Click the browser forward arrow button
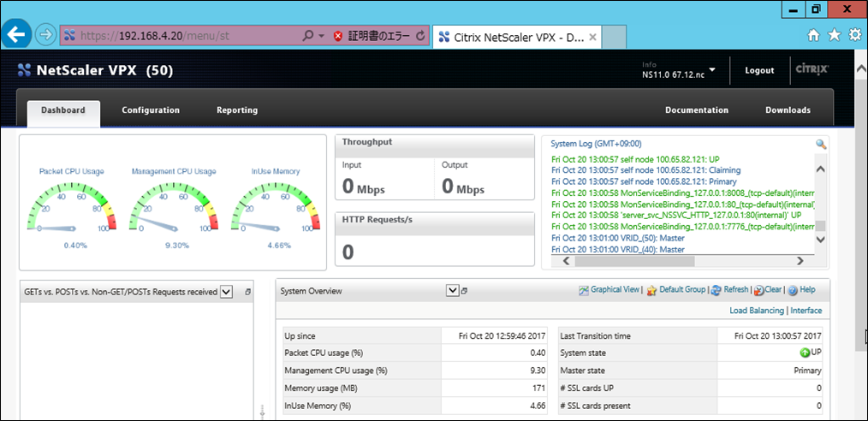This screenshot has height=421, width=868. [46, 35]
